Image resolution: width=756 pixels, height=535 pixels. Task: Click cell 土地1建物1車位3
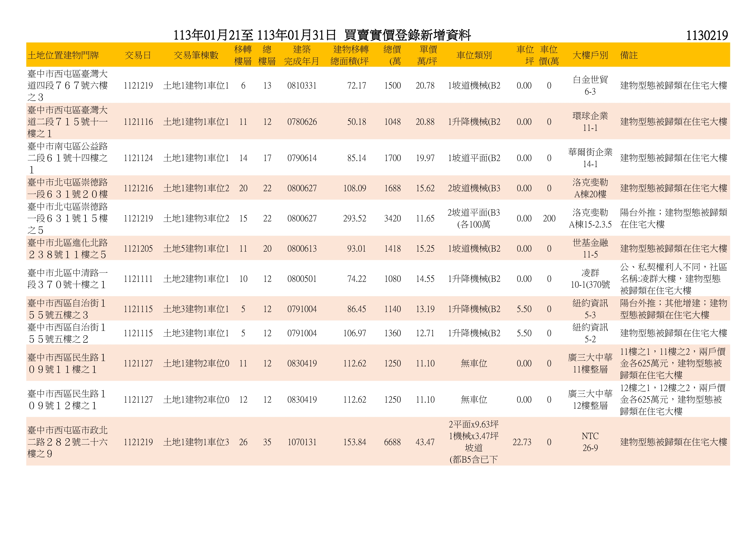coord(196,442)
